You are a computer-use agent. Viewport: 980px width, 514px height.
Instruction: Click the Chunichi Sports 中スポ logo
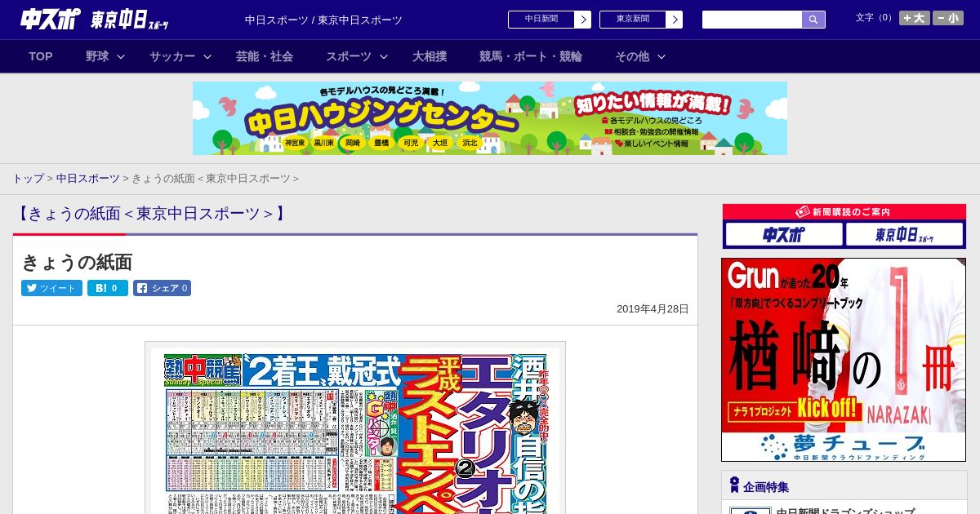[51, 20]
